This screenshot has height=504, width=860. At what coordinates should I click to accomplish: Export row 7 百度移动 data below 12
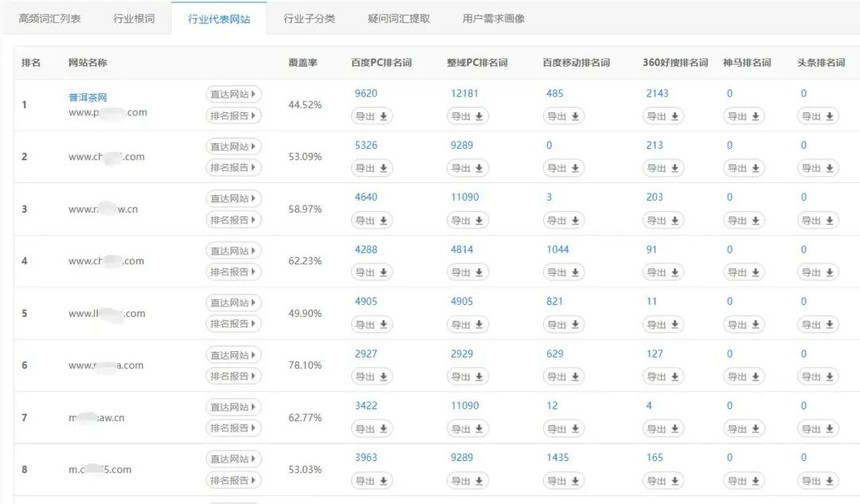[x=563, y=429]
